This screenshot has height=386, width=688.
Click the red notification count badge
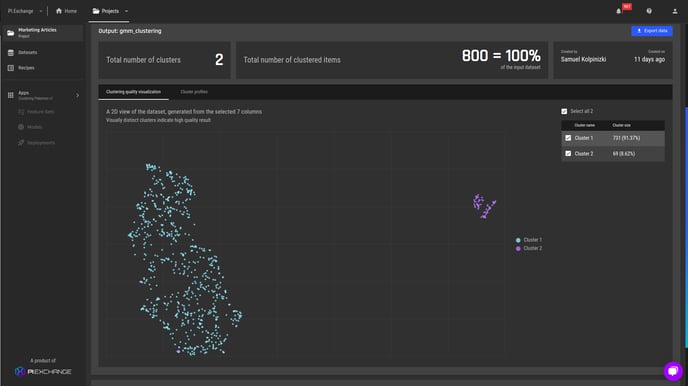[627, 7]
